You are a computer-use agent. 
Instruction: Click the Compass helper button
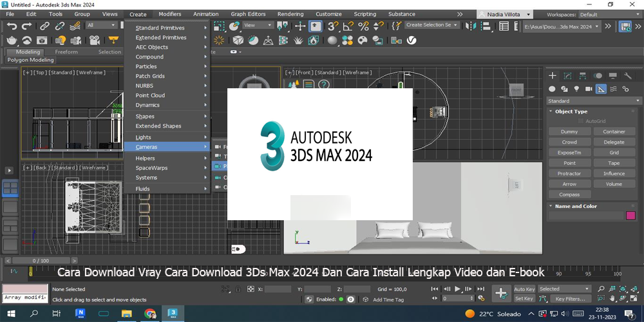click(x=569, y=194)
